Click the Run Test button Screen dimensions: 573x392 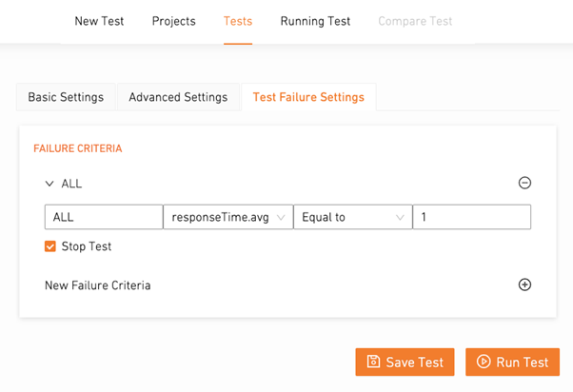pos(512,362)
